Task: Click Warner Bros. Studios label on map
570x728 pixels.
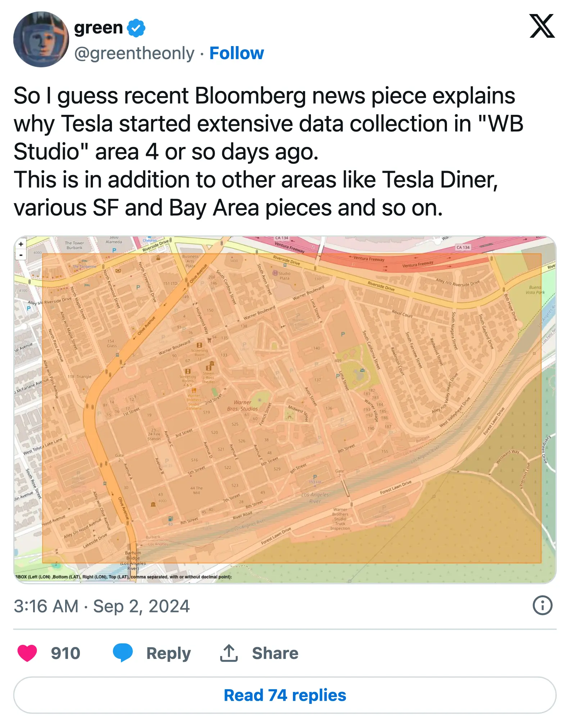Action: click(x=242, y=405)
